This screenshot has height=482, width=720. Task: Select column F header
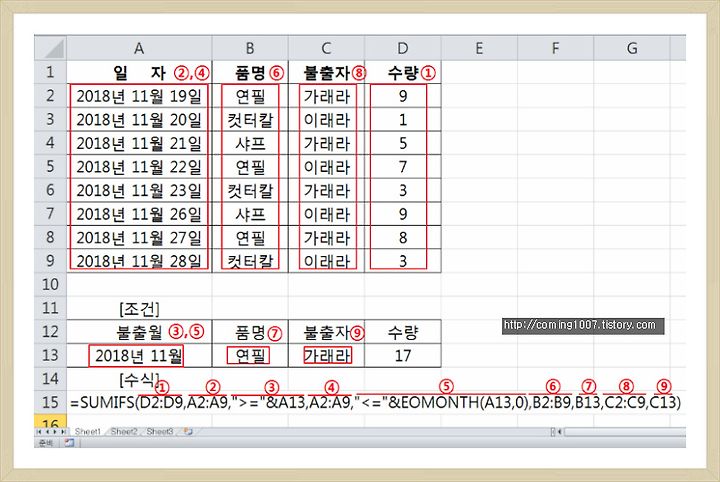coord(555,48)
